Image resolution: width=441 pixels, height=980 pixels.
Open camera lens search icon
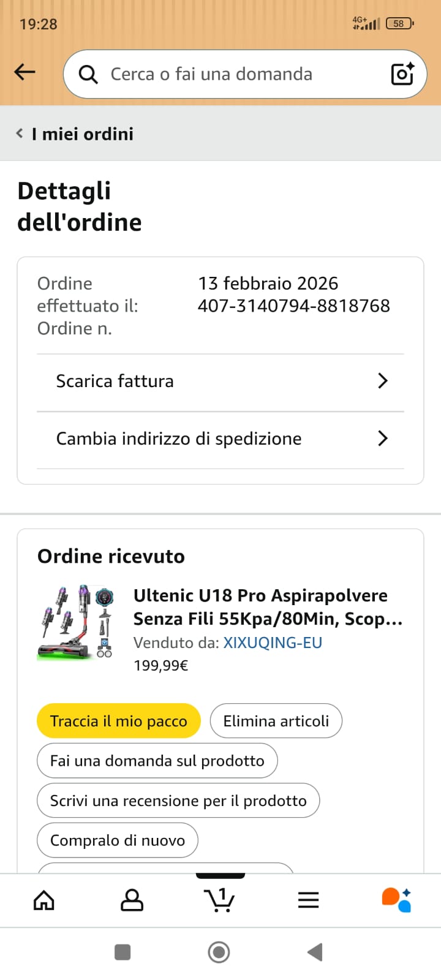(x=402, y=73)
